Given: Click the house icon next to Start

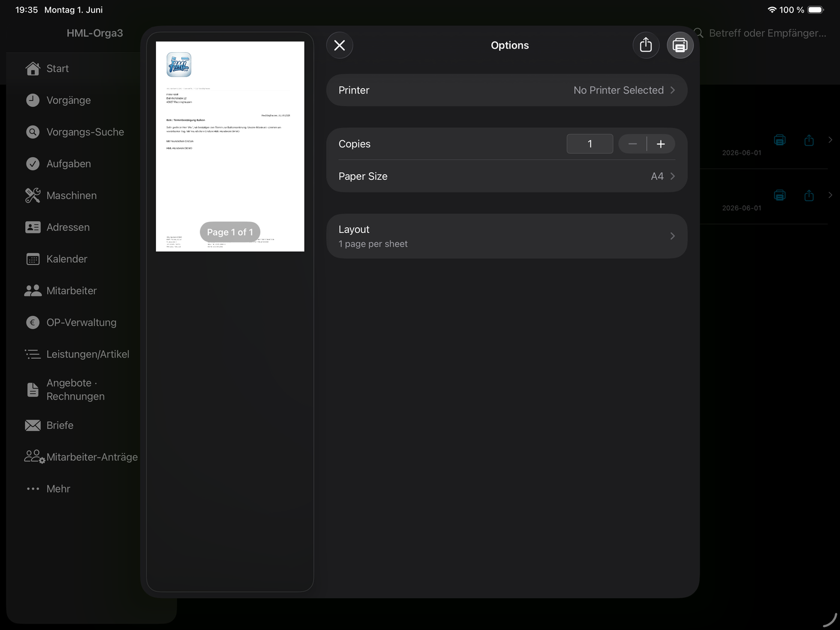Looking at the screenshot, I should click(x=33, y=68).
